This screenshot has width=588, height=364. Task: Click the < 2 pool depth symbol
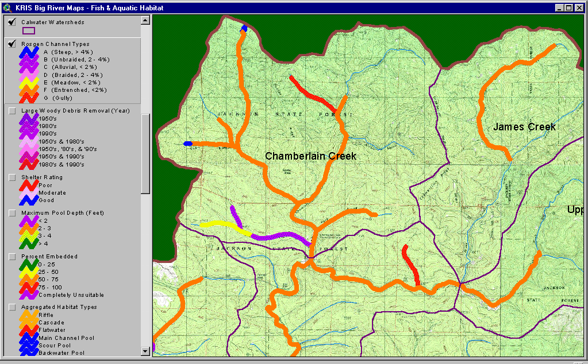coord(29,221)
